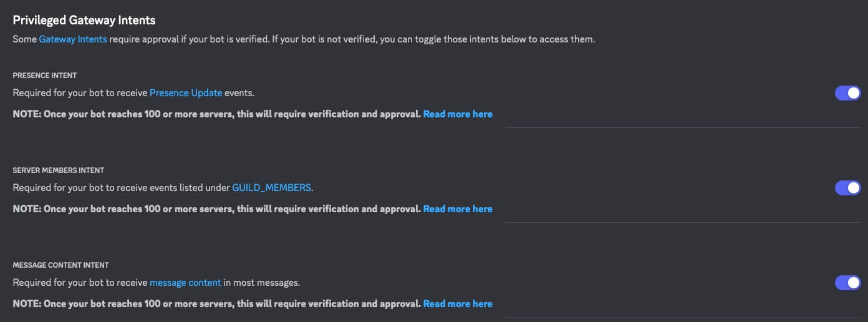The width and height of the screenshot is (868, 322).
Task: Click the verification NOTE text under Server Members Intent
Action: (217, 209)
